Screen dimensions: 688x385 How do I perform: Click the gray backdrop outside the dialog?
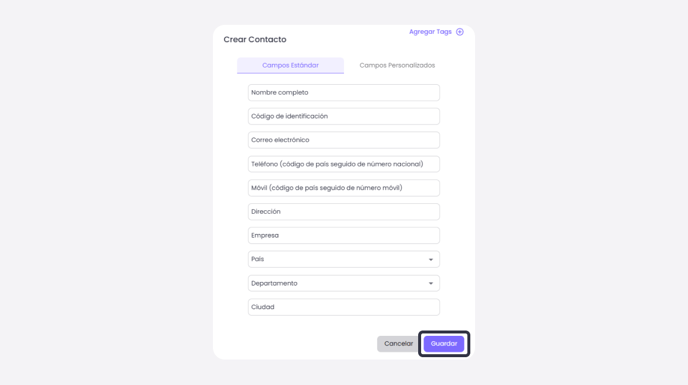coord(105,193)
